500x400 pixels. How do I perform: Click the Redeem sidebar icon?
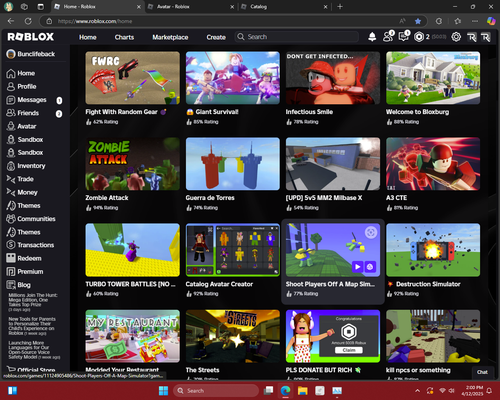(x=11, y=258)
